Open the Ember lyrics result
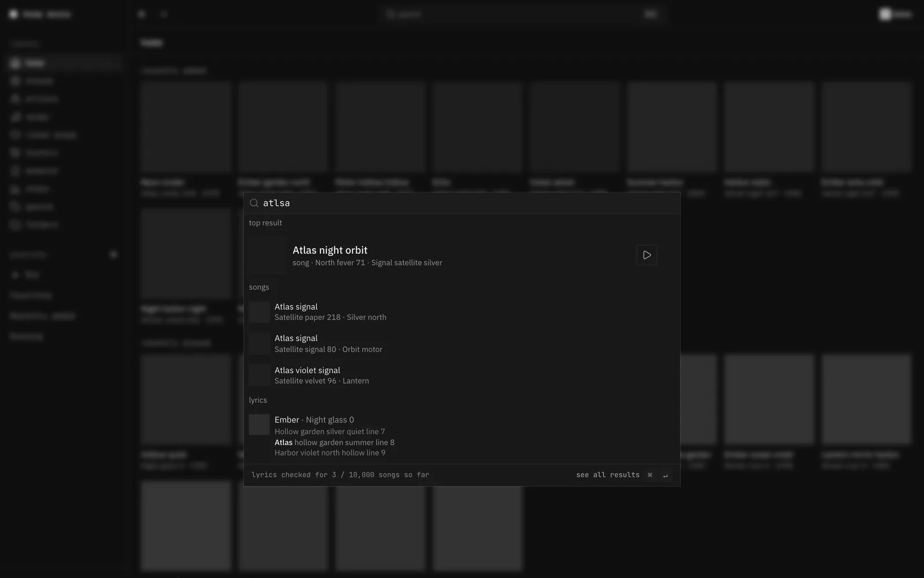Viewport: 924px width, 578px height. click(x=462, y=436)
